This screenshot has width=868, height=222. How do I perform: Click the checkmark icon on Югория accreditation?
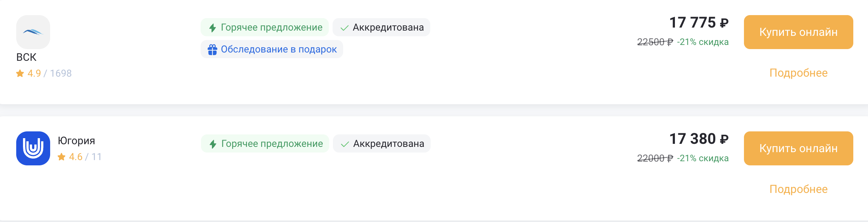click(x=345, y=144)
